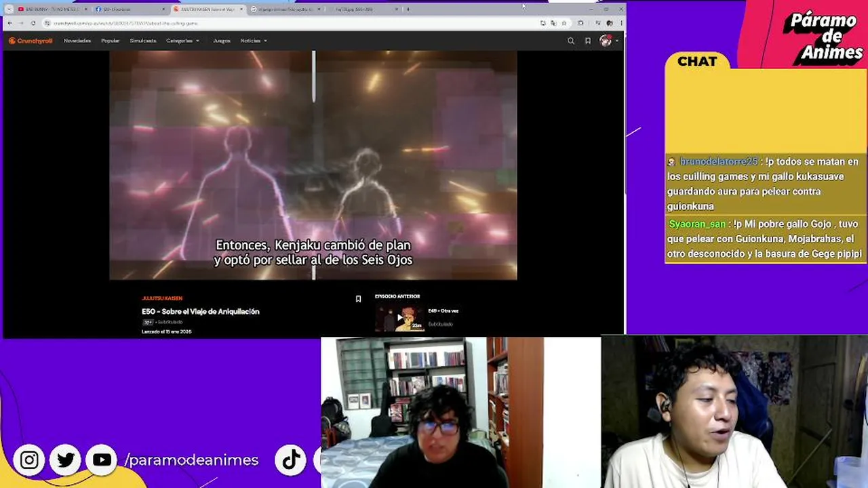This screenshot has height=488, width=868.
Task: Add episode E50 to watchlist bookmark
Action: click(x=358, y=299)
